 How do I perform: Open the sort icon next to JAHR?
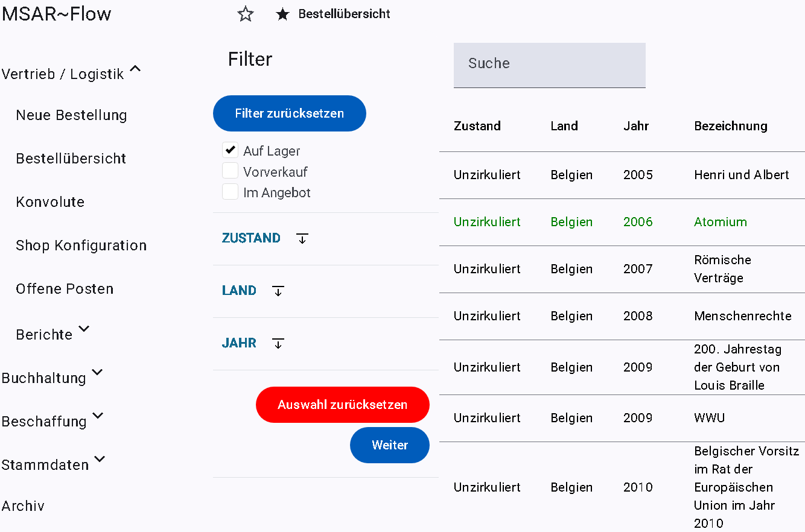click(x=278, y=343)
